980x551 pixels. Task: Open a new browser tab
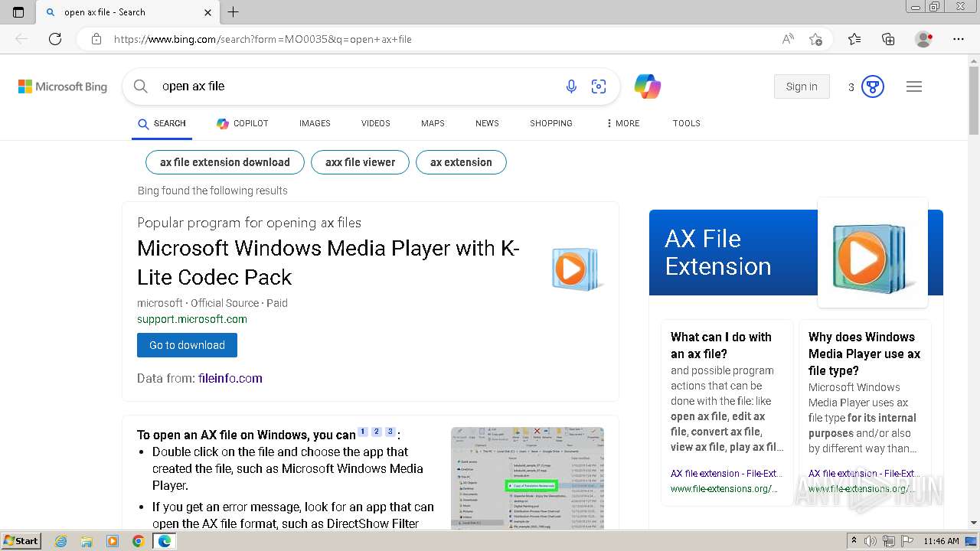(x=234, y=12)
